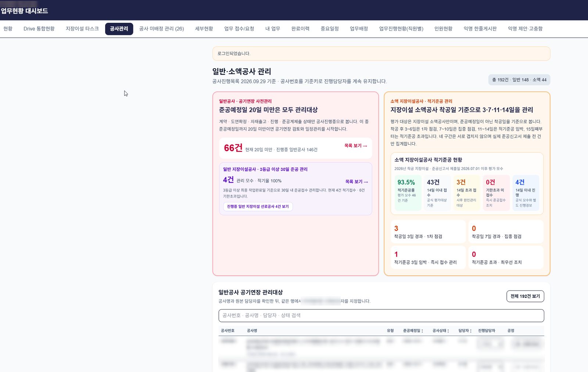Sort table by 공사상태 column
Image resolution: width=588 pixels, height=372 pixels.
click(441, 331)
